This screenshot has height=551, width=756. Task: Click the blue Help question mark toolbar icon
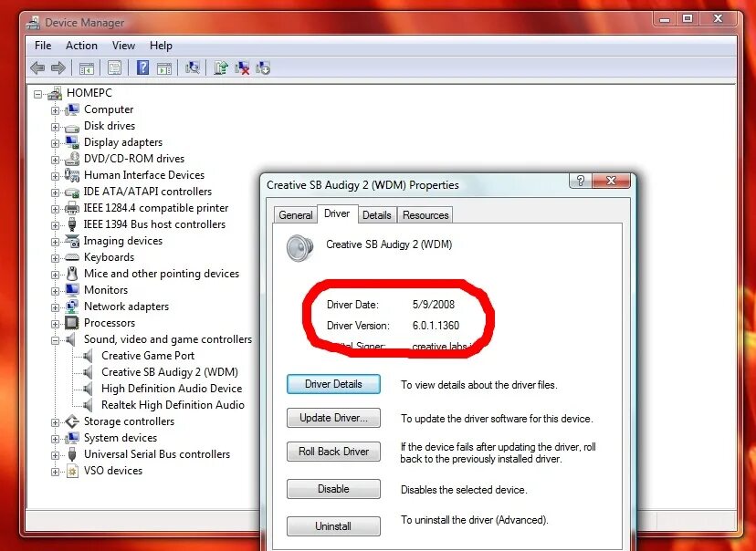[142, 68]
